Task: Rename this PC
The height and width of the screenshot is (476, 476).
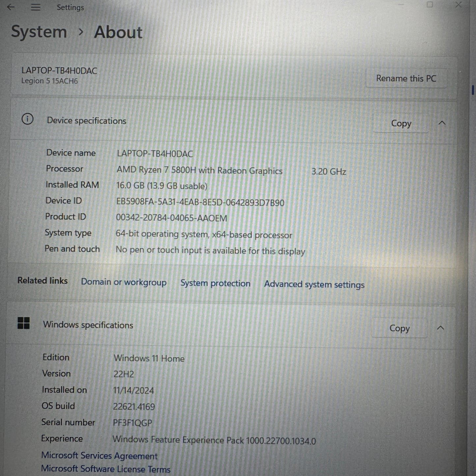Action: point(406,78)
